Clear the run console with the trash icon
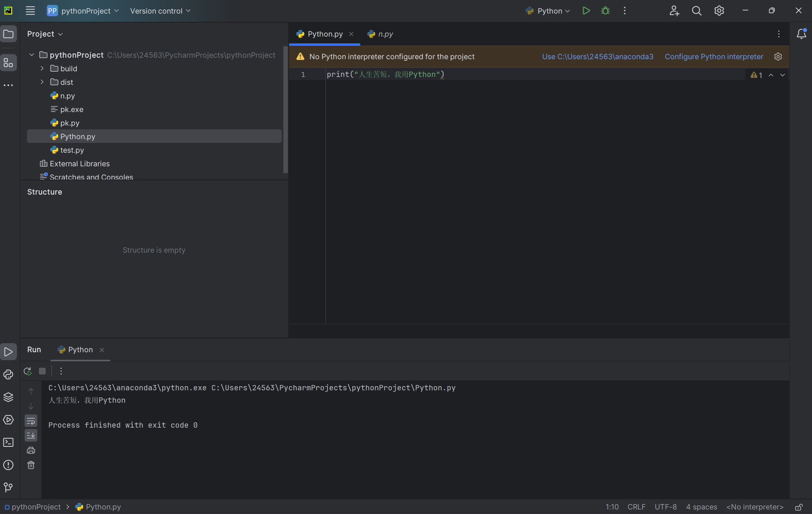812x514 pixels. point(31,465)
